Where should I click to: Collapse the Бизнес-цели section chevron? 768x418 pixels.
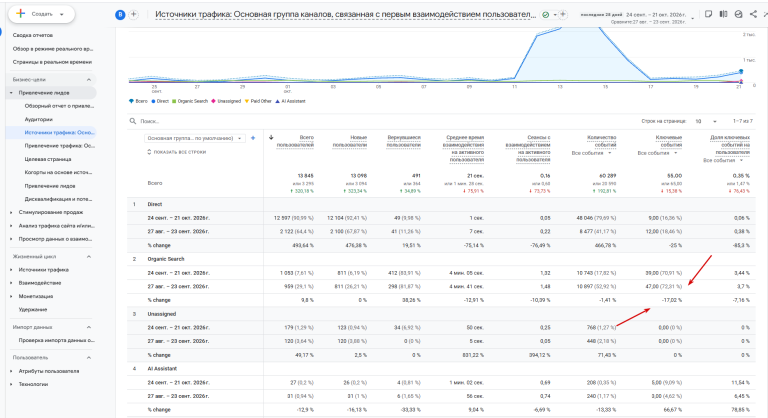click(x=89, y=79)
